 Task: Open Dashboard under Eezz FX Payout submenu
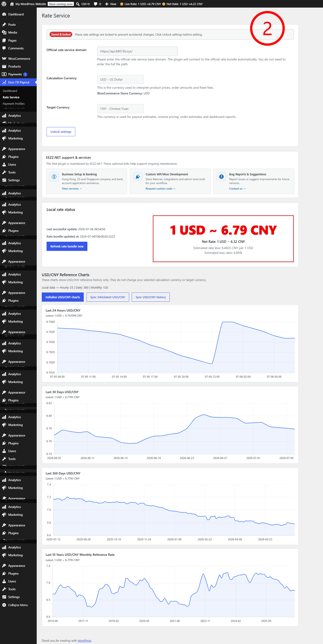(x=10, y=91)
